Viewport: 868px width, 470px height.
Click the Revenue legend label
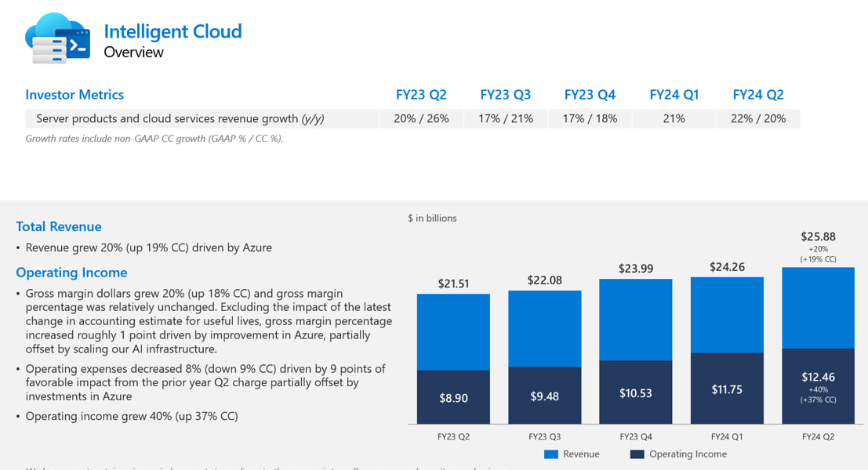coord(581,454)
